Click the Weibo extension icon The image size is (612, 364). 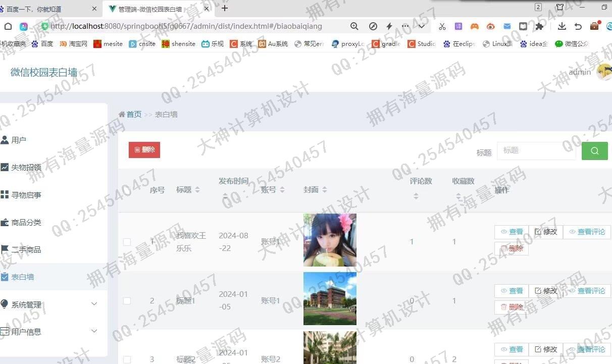click(x=491, y=26)
